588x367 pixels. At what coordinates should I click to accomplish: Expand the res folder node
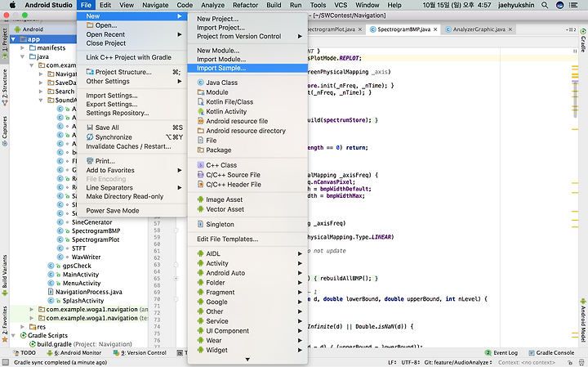pos(23,327)
